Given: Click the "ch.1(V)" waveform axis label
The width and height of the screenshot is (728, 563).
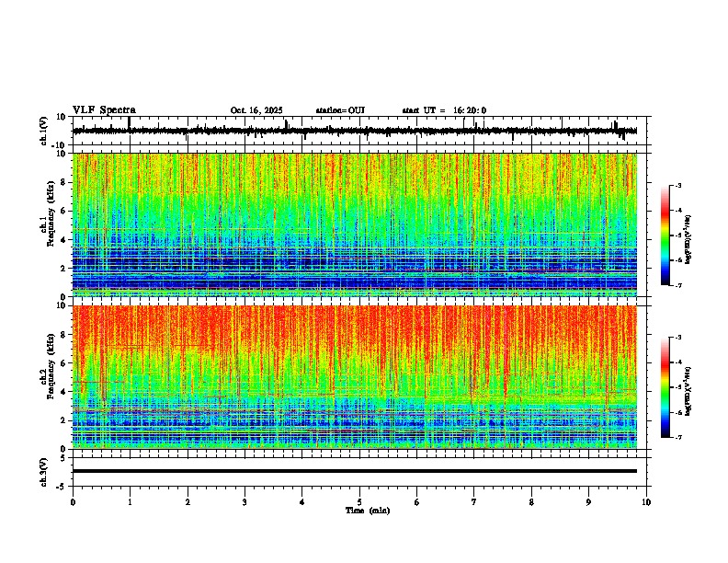Looking at the screenshot, I should (x=44, y=131).
